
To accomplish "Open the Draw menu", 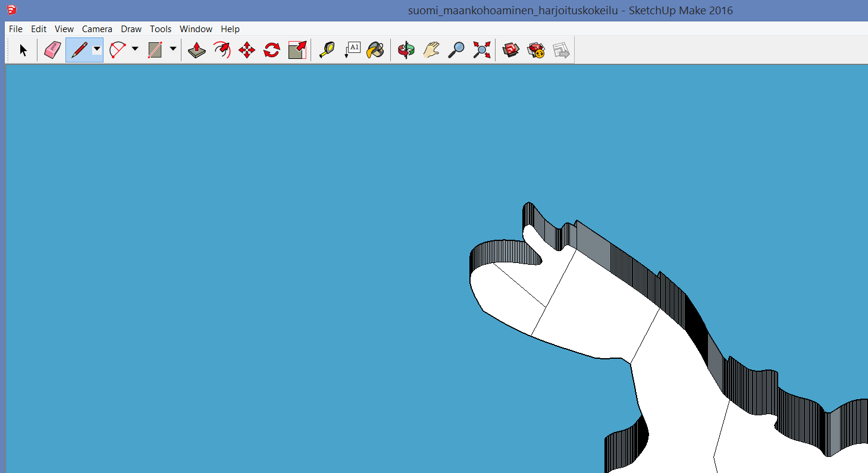I will tap(131, 29).
